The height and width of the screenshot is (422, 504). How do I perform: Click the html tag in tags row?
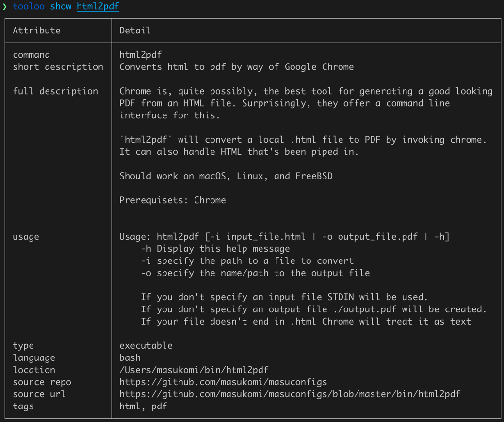129,406
